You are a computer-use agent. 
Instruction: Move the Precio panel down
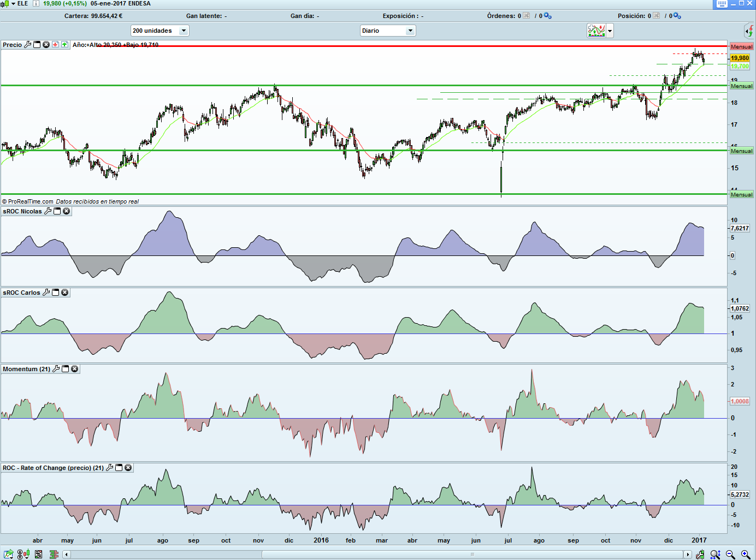click(x=56, y=45)
